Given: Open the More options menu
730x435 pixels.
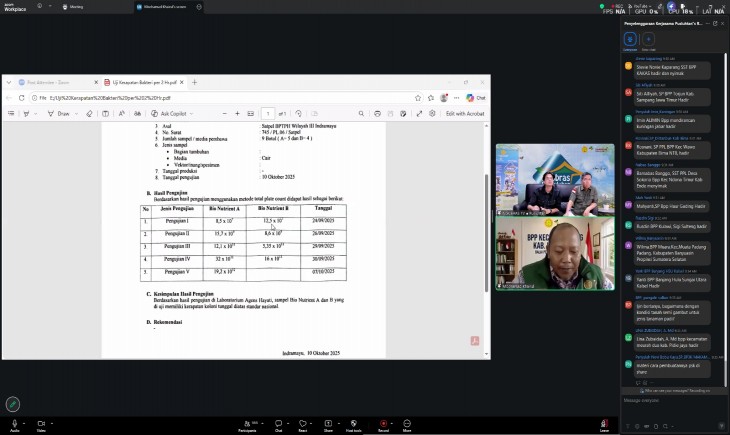Looking at the screenshot, I should tap(407, 421).
